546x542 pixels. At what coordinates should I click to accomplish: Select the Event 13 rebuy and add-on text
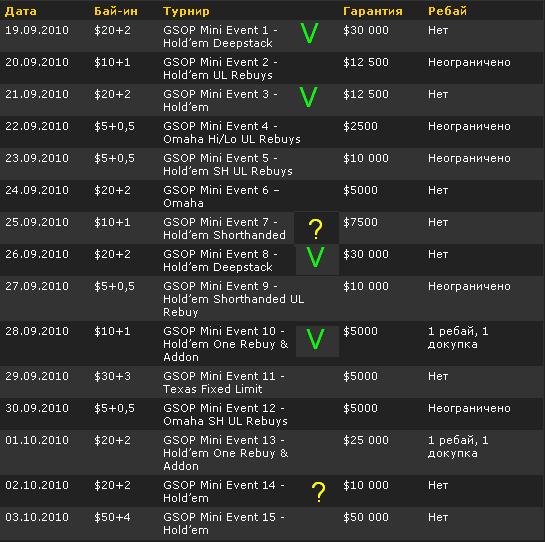coord(458,447)
